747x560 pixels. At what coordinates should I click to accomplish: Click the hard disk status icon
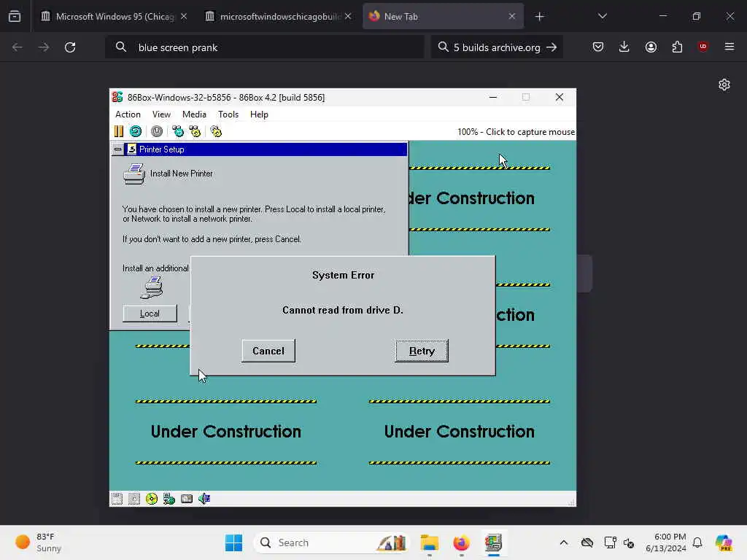click(187, 499)
